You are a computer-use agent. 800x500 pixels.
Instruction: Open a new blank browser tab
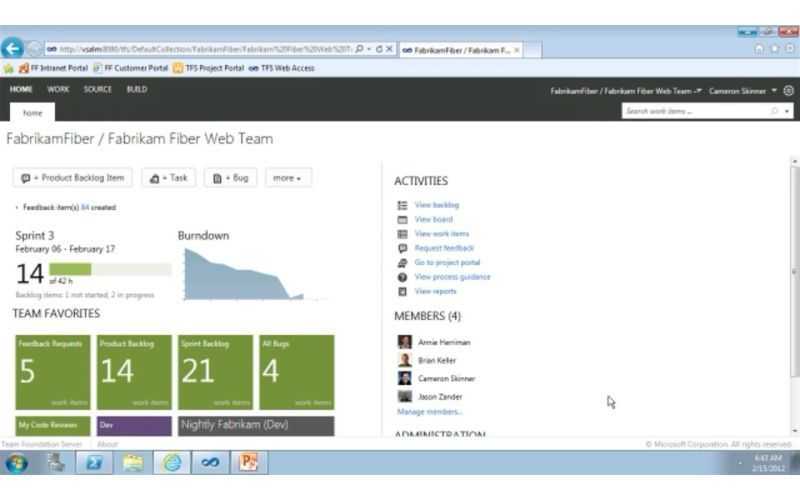coord(532,50)
